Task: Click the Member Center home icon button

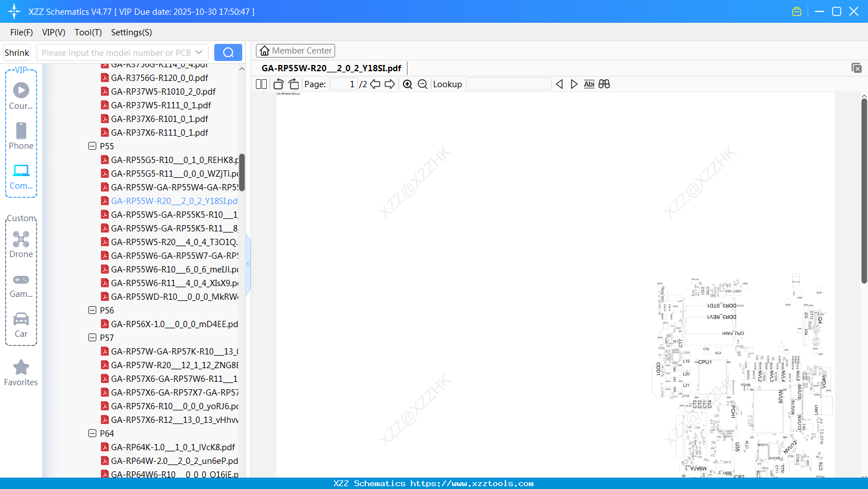Action: [295, 51]
